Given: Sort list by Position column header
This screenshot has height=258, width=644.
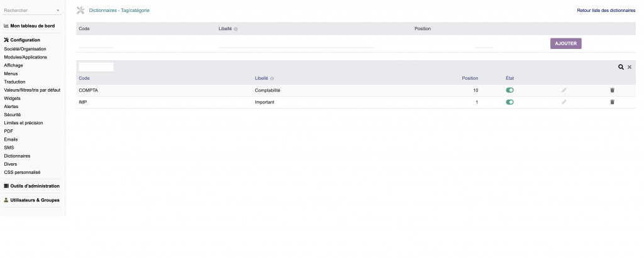Looking at the screenshot, I should tap(470, 78).
